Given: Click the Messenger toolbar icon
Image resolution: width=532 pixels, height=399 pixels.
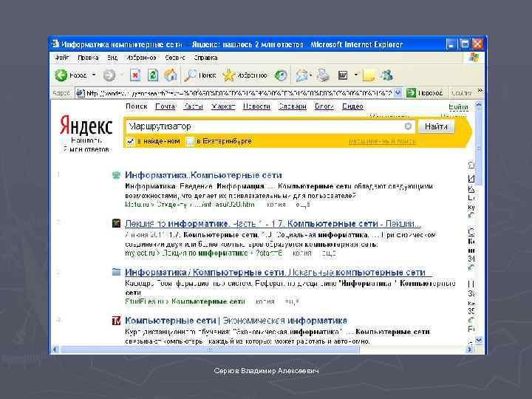Looking at the screenshot, I should (x=386, y=75).
